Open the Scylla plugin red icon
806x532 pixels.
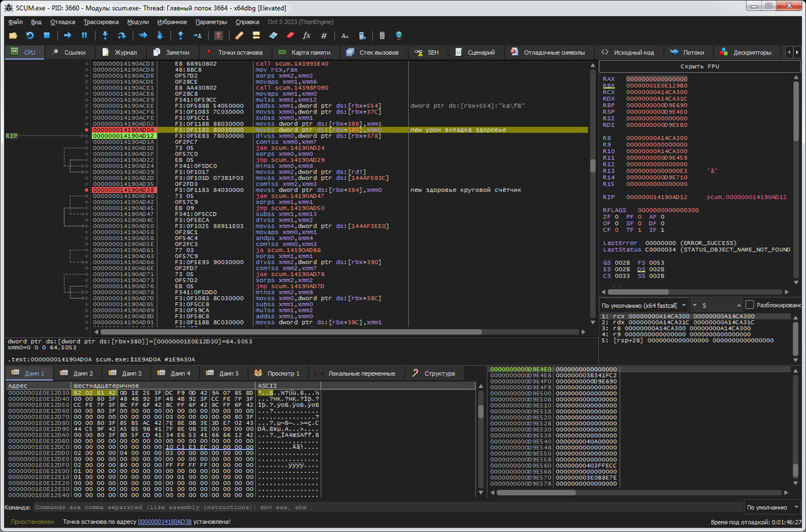coord(218,36)
